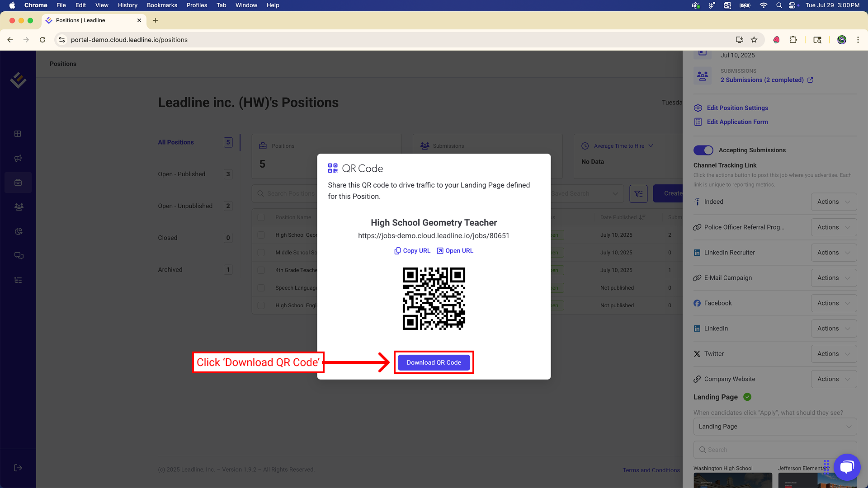Open the Chrome extensions puzzle icon
The width and height of the screenshot is (868, 488).
coord(793,40)
